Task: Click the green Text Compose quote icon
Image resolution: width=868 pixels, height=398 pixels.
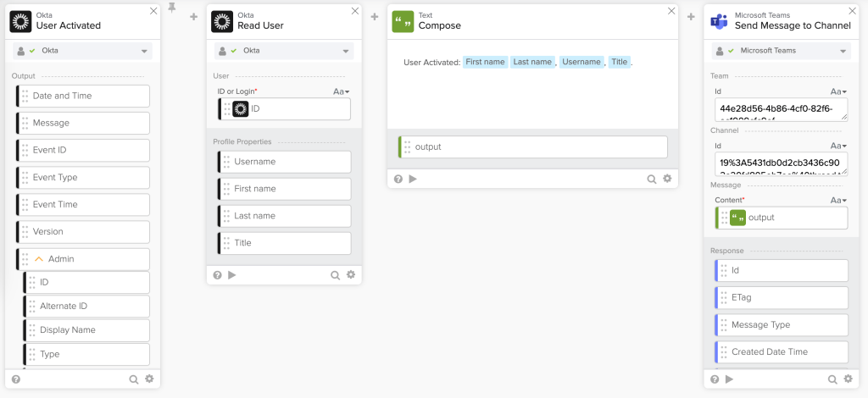Action: click(x=403, y=21)
